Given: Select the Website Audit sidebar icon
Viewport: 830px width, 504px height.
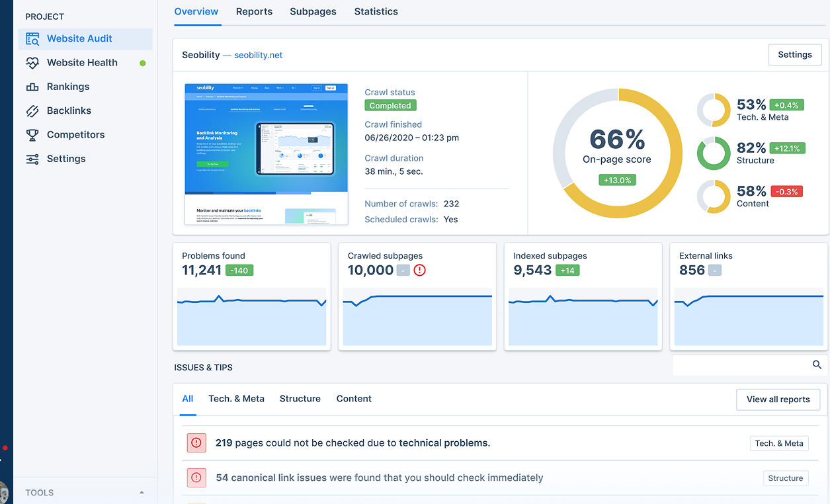Looking at the screenshot, I should click(x=32, y=38).
